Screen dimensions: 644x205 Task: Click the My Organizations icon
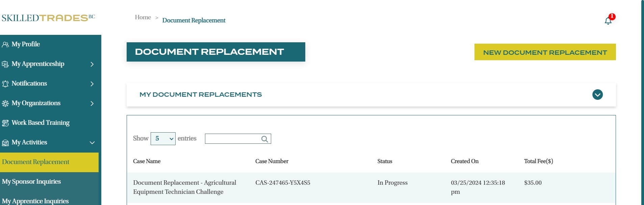(5, 103)
